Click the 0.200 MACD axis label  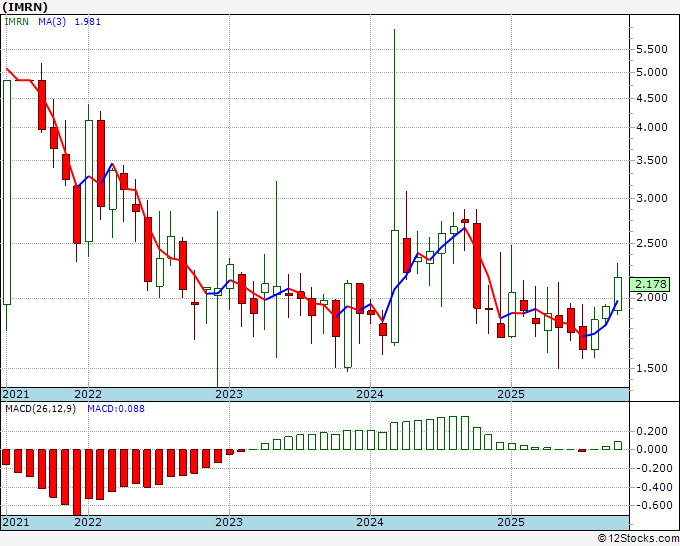pos(651,431)
